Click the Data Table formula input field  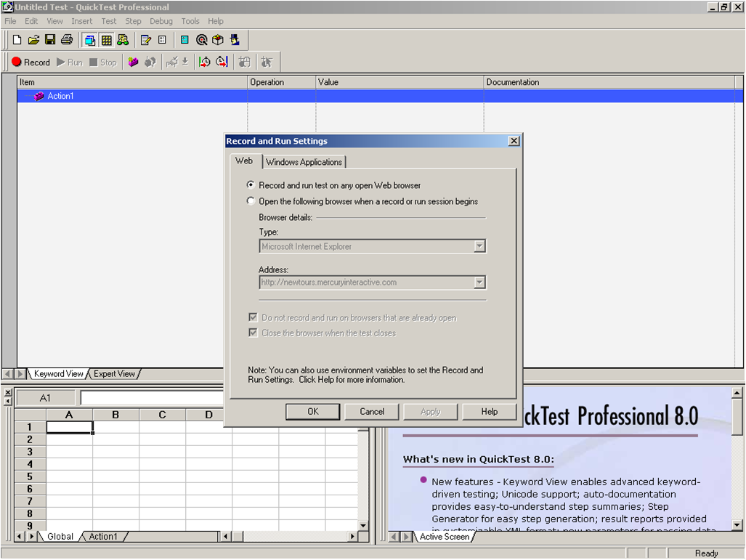[153, 398]
